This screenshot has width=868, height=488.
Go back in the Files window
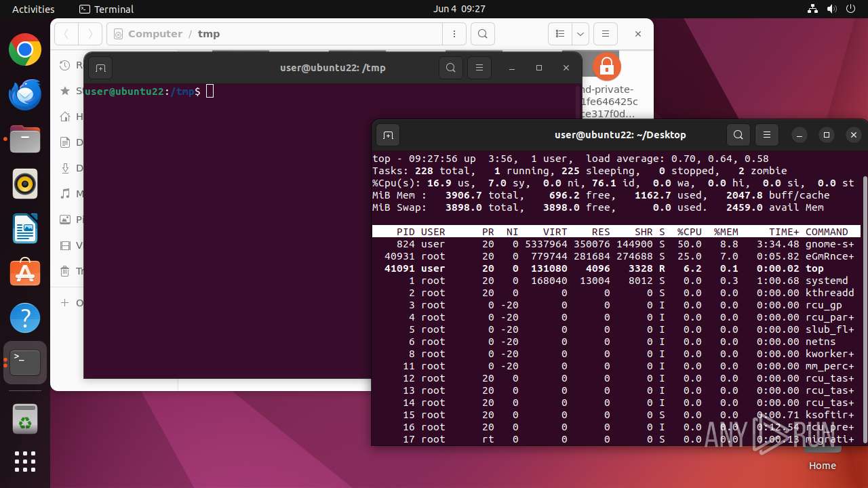click(x=66, y=34)
